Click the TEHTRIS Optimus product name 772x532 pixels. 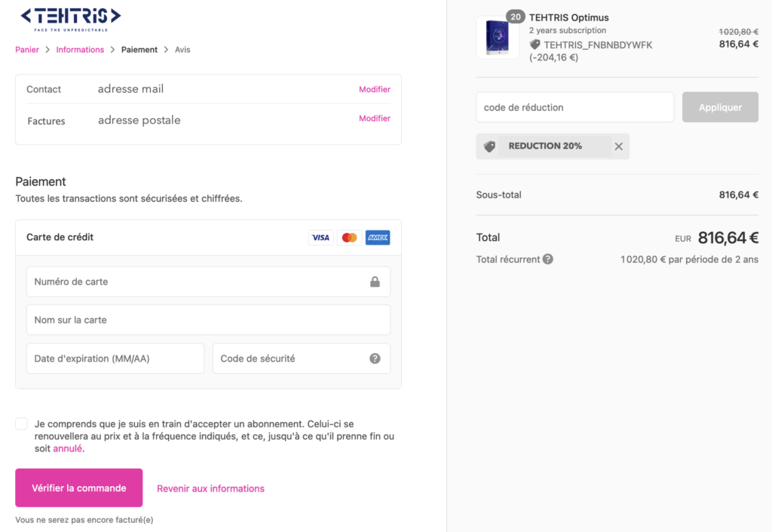569,18
